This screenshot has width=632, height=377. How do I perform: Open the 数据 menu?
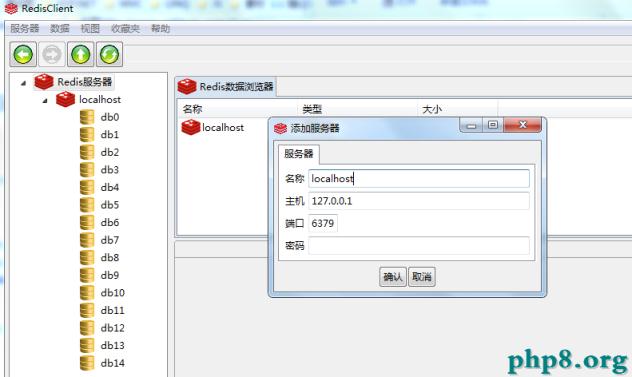[x=60, y=29]
